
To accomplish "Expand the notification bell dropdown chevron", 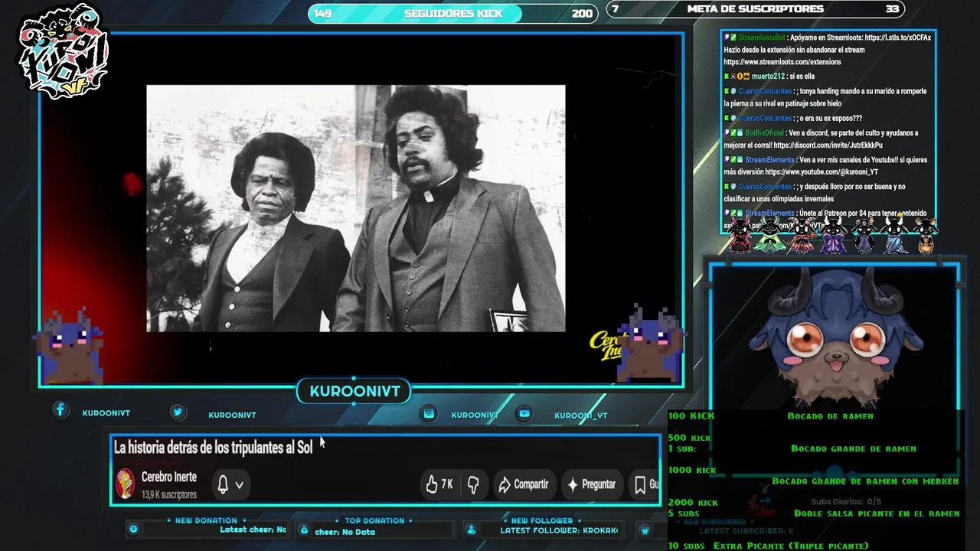I will (x=239, y=485).
